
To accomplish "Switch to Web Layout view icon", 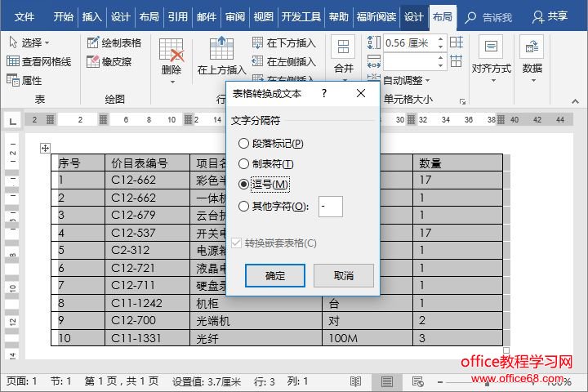I will click(x=418, y=381).
